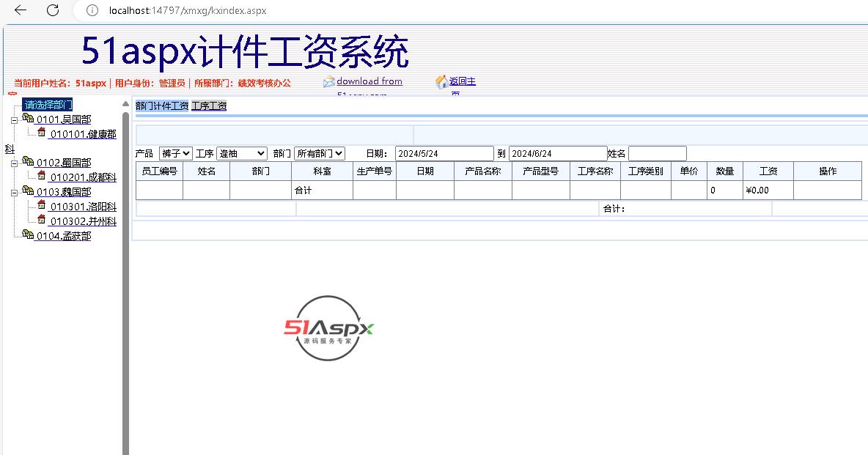This screenshot has height=455, width=868.
Task: Click the house icon for 010301.洛阳科
Action: click(42, 205)
